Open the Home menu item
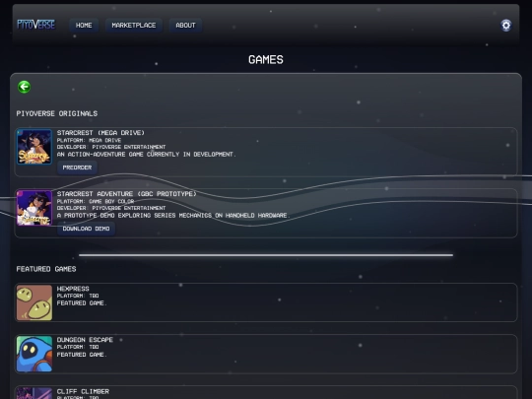Image resolution: width=532 pixels, height=399 pixels. (84, 26)
